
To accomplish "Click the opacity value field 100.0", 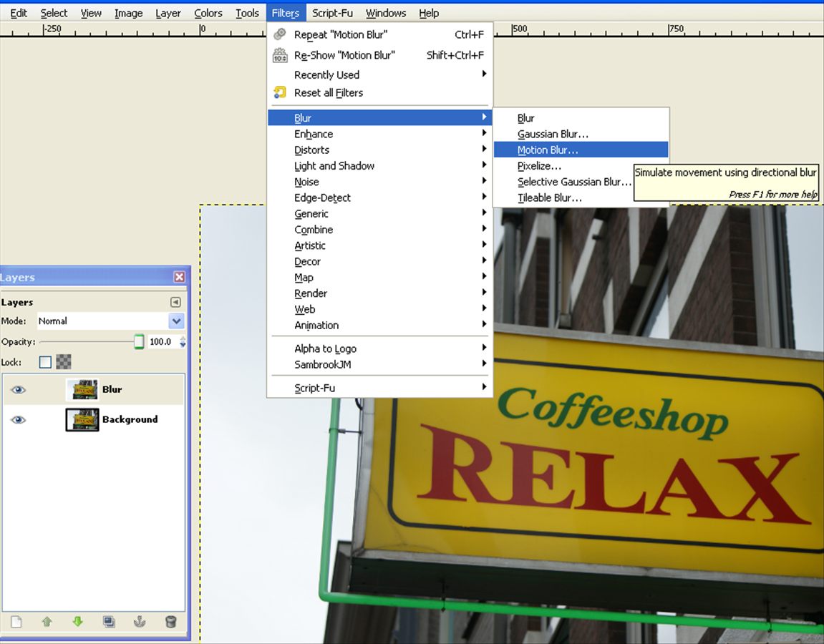I will (x=162, y=341).
